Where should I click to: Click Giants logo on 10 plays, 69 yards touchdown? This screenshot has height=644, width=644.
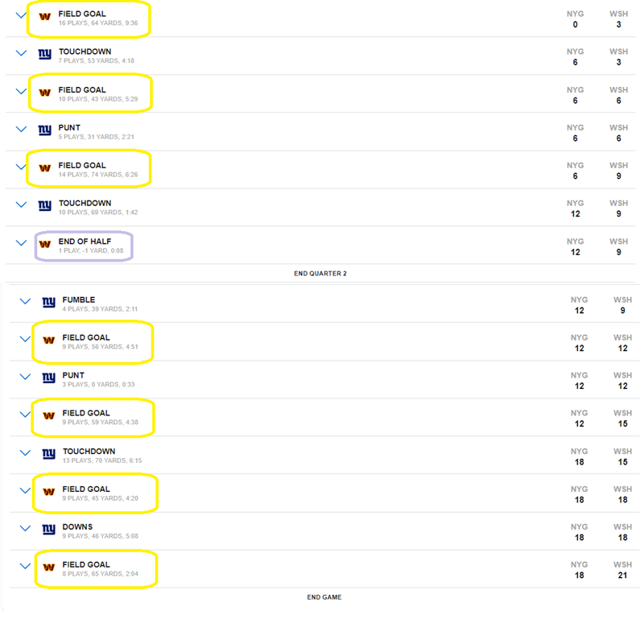[45, 205]
